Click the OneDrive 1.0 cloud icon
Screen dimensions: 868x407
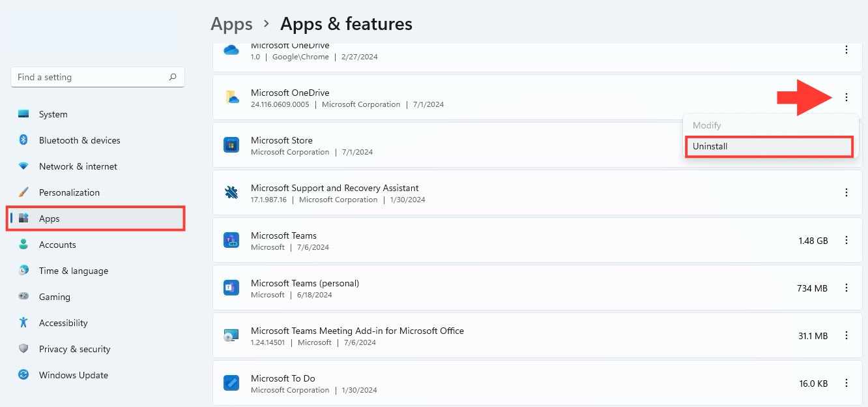click(x=231, y=50)
